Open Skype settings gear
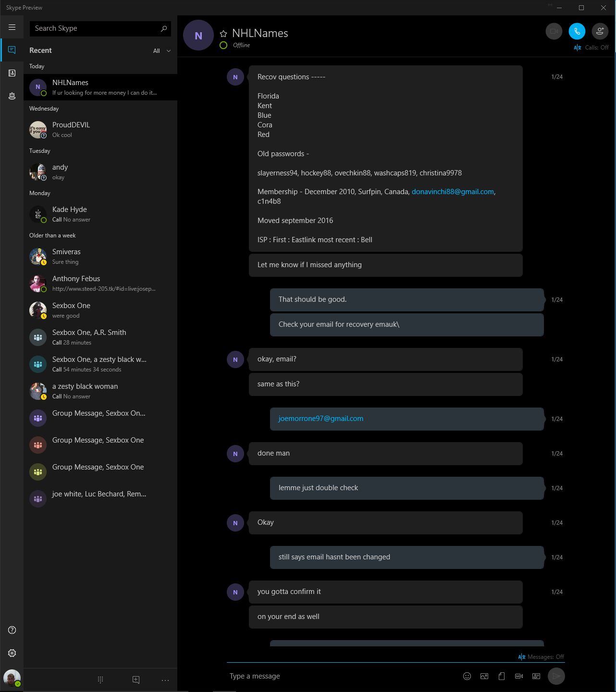The width and height of the screenshot is (616, 692). click(12, 653)
